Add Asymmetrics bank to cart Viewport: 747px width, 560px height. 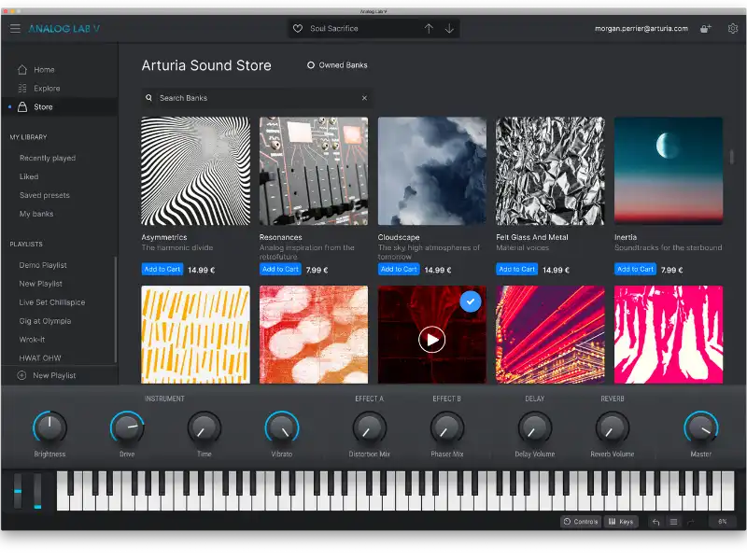click(x=162, y=269)
